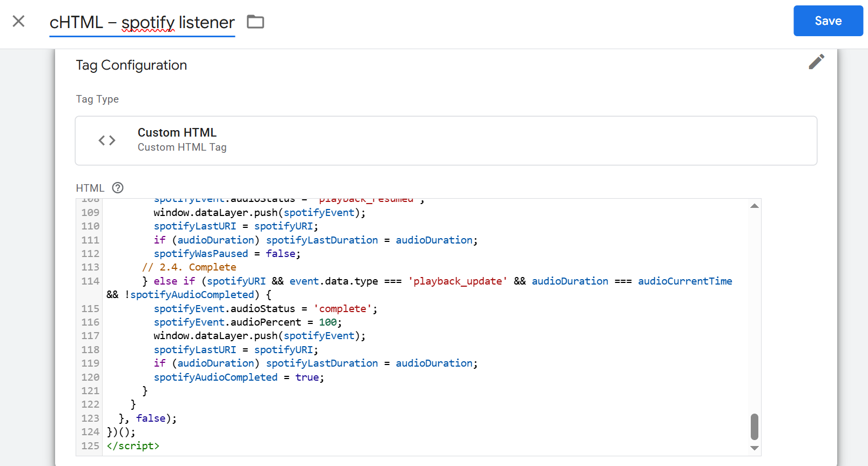Click '}, false);' on line 123

click(147, 418)
